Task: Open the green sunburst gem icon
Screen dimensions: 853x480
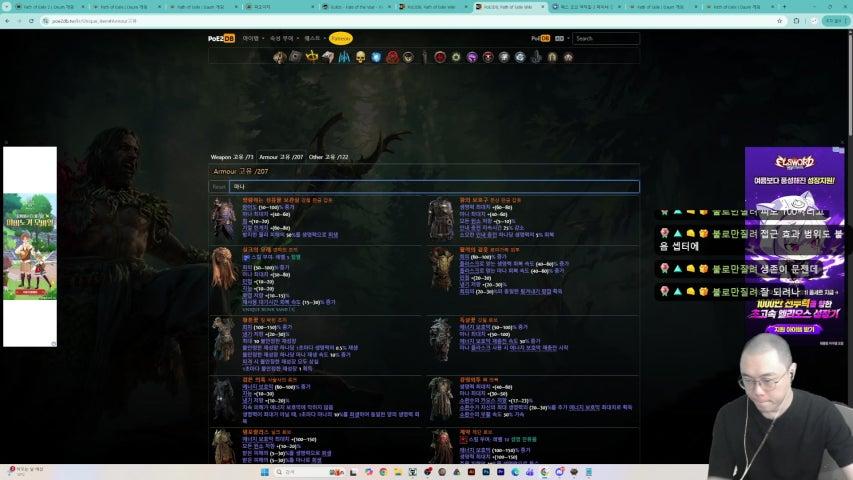Action: click(x=456, y=57)
